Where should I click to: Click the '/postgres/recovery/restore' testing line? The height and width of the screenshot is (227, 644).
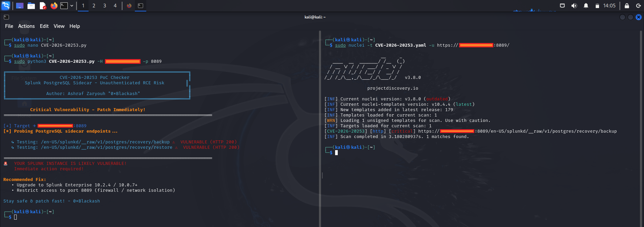pos(125,147)
